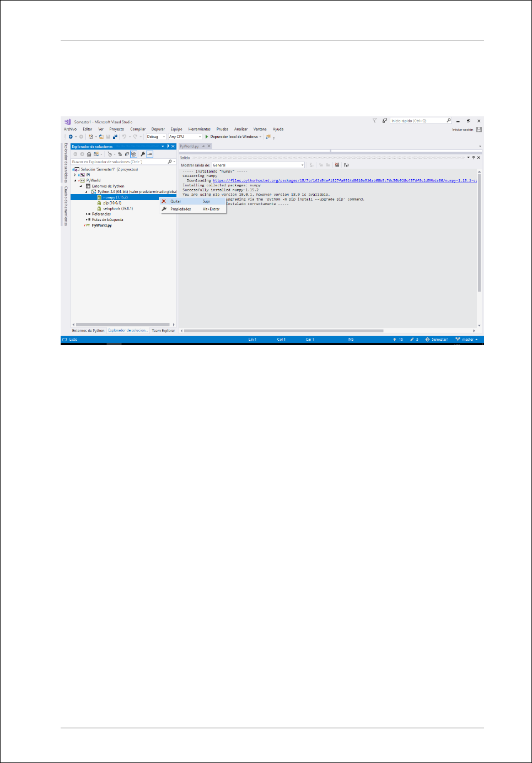Open master branch selector in status bar

click(467, 340)
